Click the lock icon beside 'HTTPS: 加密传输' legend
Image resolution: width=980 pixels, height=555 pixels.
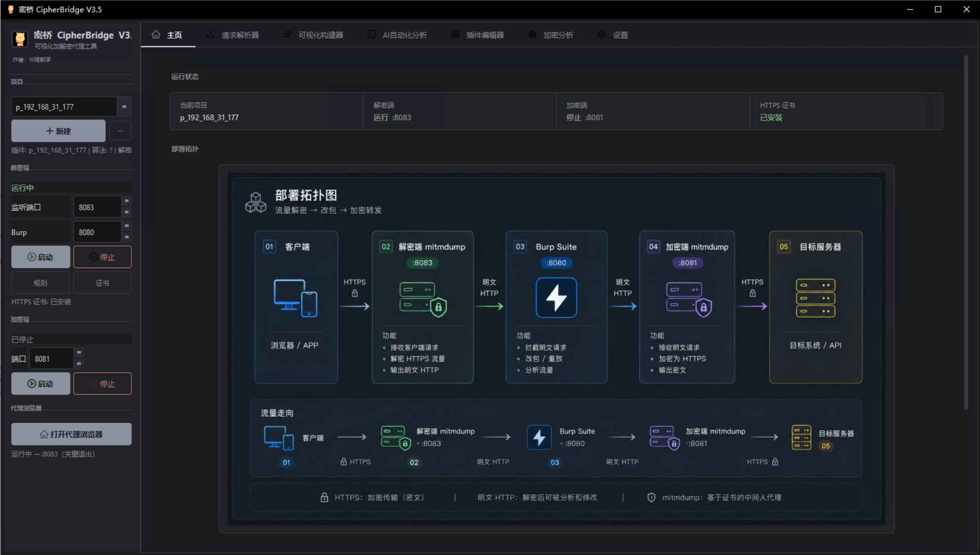324,497
